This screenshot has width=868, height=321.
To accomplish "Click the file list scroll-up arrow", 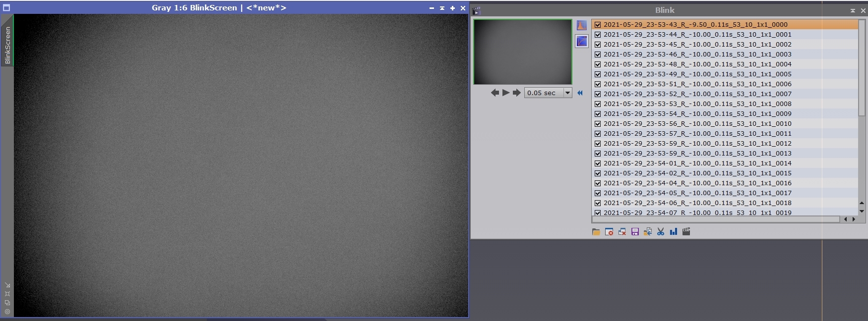I will 862,203.
